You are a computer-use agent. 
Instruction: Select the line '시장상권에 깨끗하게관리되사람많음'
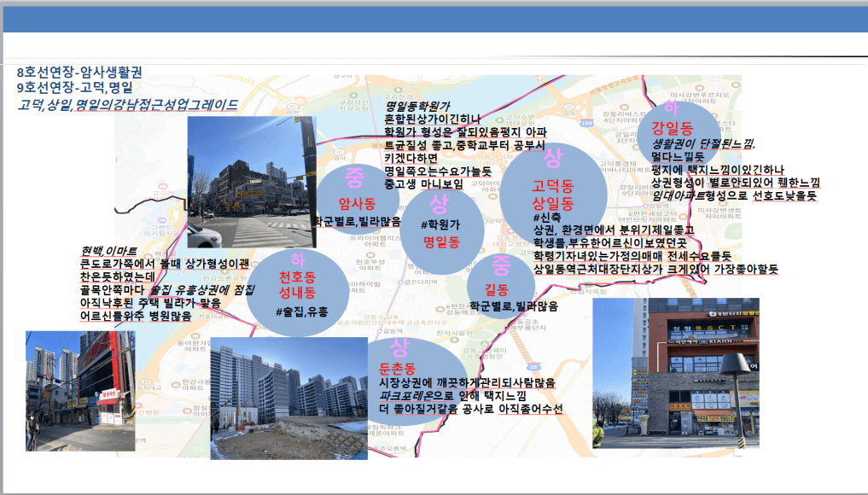coord(467,382)
